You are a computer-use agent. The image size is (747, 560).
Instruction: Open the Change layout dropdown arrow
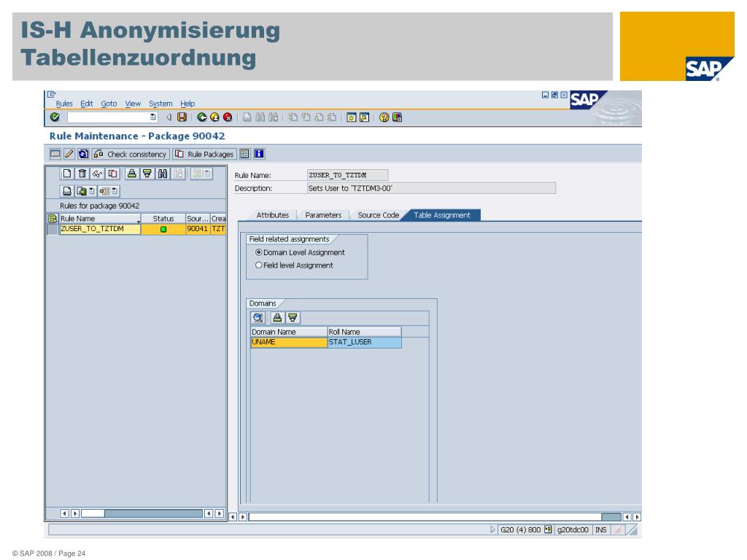click(115, 191)
